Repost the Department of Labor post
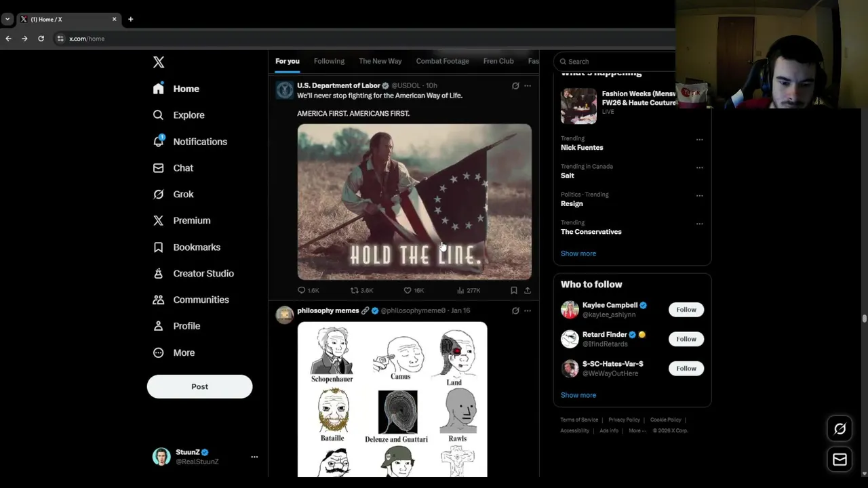 (x=361, y=290)
